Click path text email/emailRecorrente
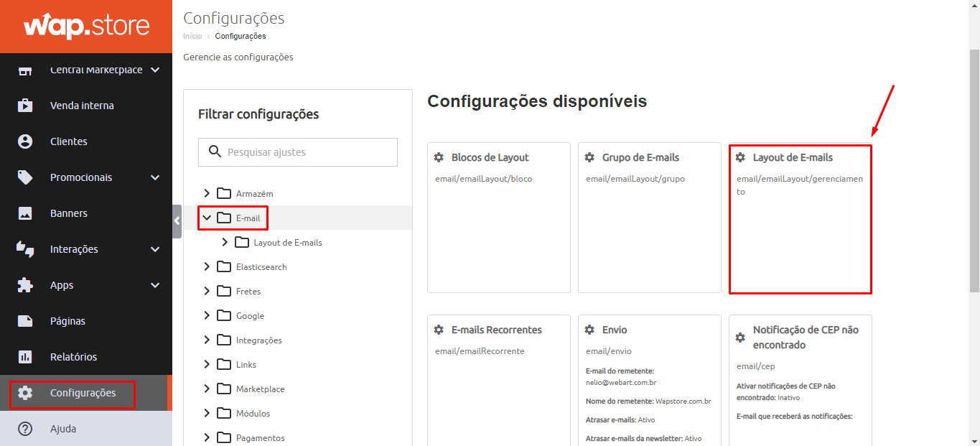 [480, 351]
